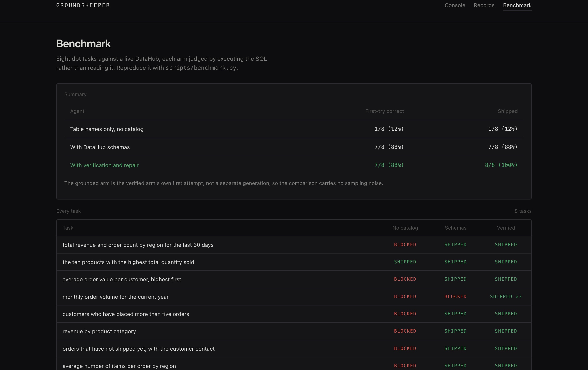Select the Benchmark nav tab

point(517,5)
